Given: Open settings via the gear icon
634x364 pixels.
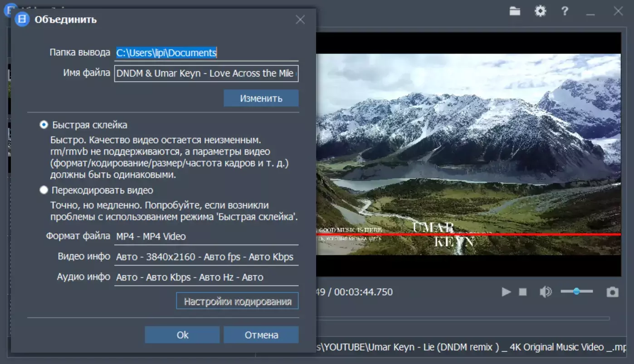Looking at the screenshot, I should click(x=540, y=11).
